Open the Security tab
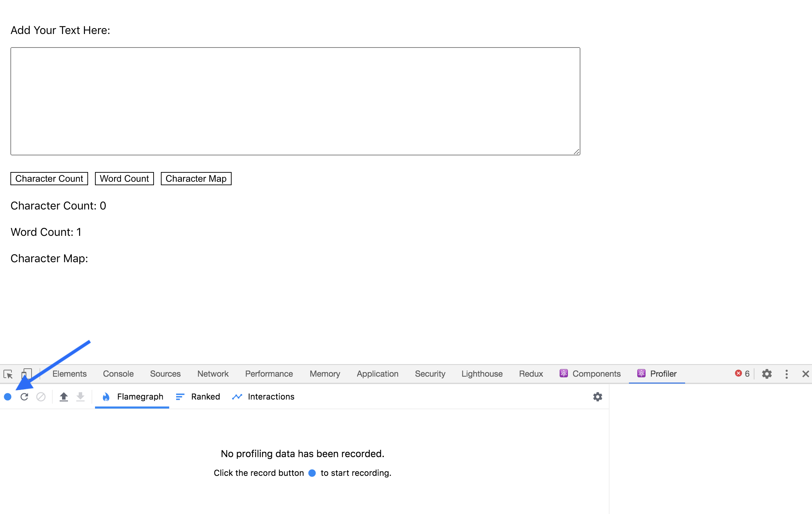 [430, 374]
